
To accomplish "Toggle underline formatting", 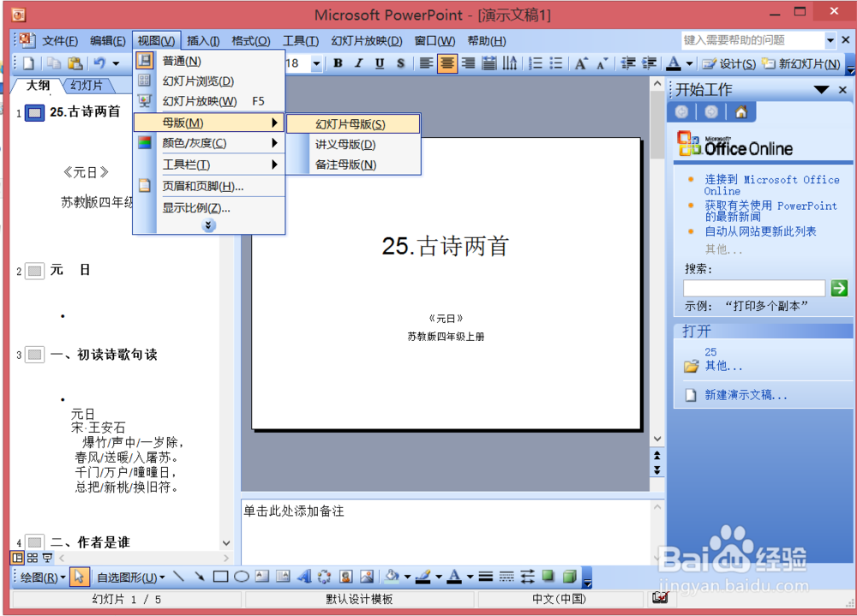I will (x=380, y=63).
